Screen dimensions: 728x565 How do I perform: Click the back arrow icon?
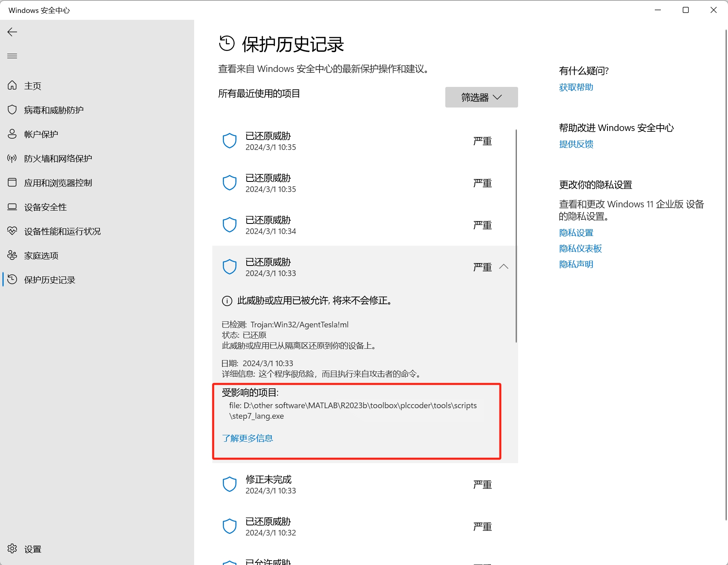click(x=12, y=32)
